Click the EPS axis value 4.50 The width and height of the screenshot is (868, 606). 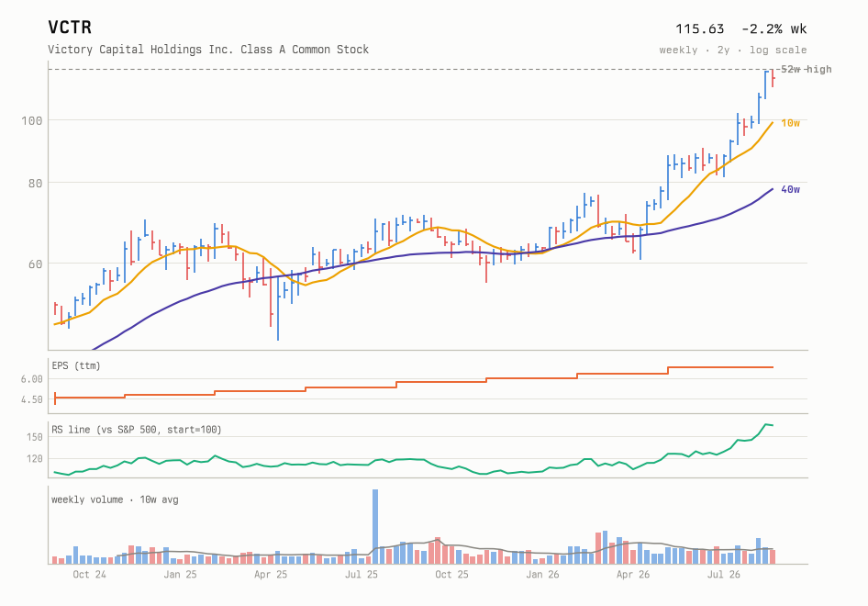[x=31, y=399]
